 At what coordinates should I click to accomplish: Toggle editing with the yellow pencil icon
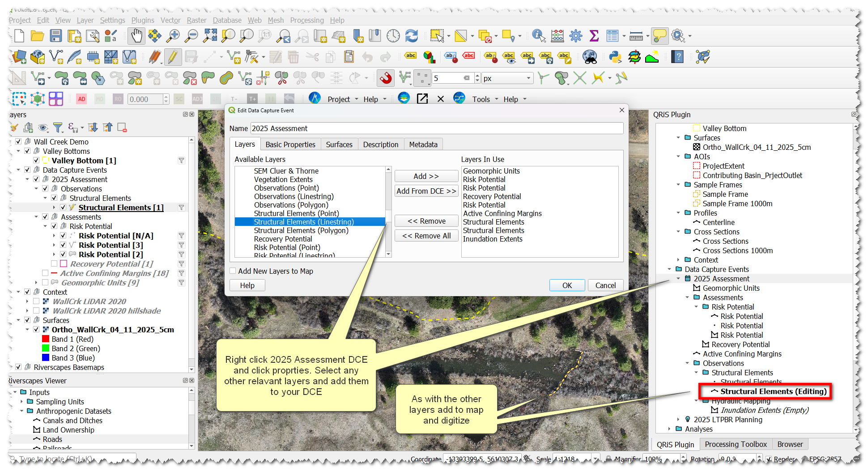pos(172,57)
